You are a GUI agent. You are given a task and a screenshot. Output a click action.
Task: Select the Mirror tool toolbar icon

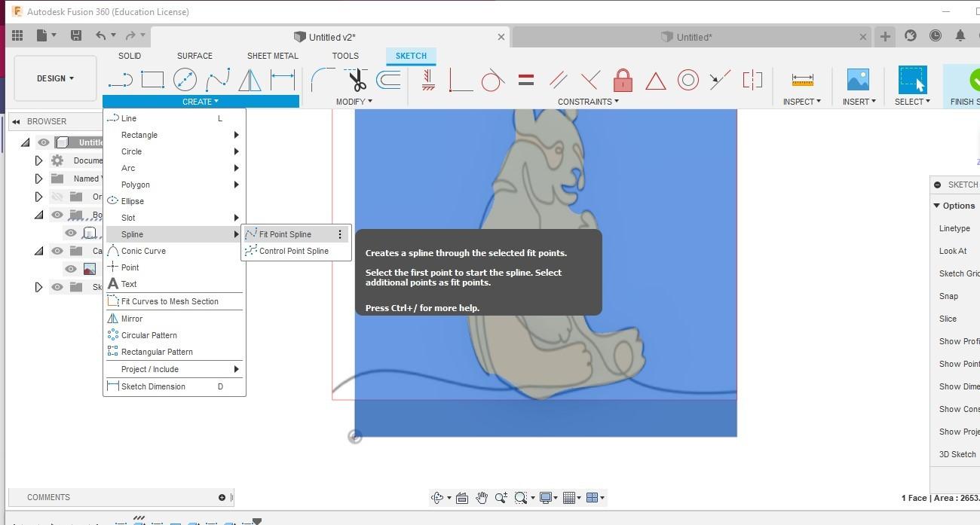pos(250,79)
